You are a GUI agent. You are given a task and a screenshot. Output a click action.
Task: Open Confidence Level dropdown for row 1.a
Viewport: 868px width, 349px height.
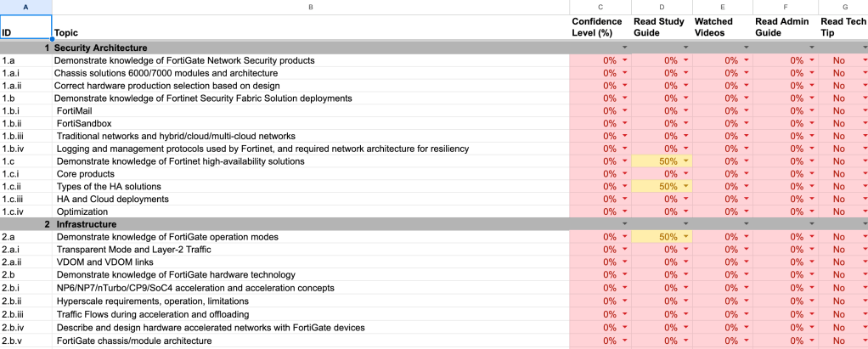[x=626, y=61]
